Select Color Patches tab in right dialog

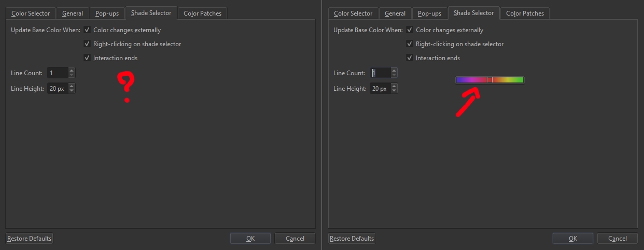click(525, 13)
